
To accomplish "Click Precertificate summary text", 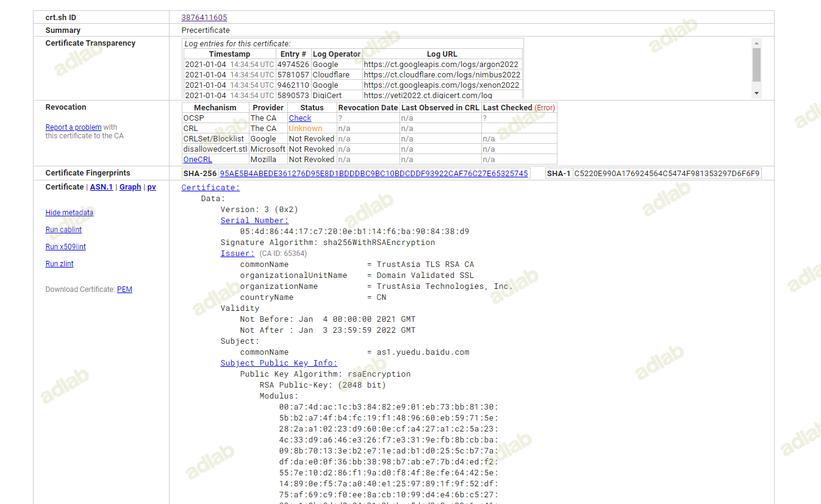I will (206, 30).
